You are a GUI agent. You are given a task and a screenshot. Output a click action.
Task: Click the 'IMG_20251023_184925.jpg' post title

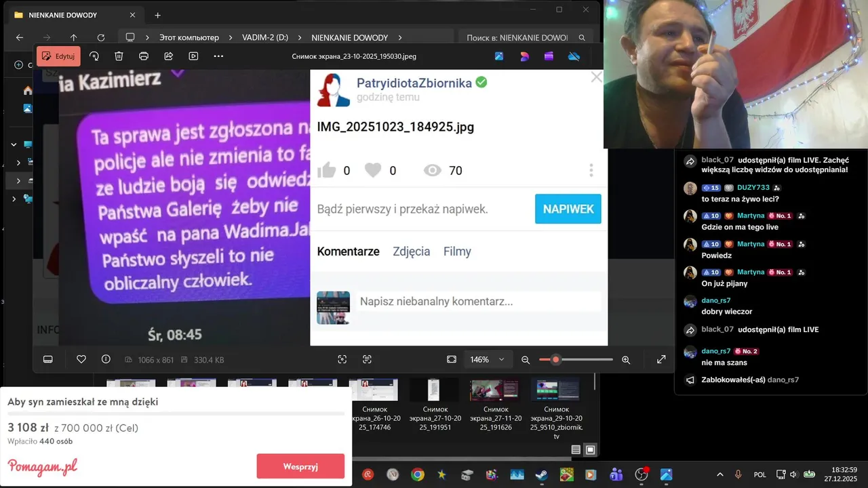pos(395,127)
